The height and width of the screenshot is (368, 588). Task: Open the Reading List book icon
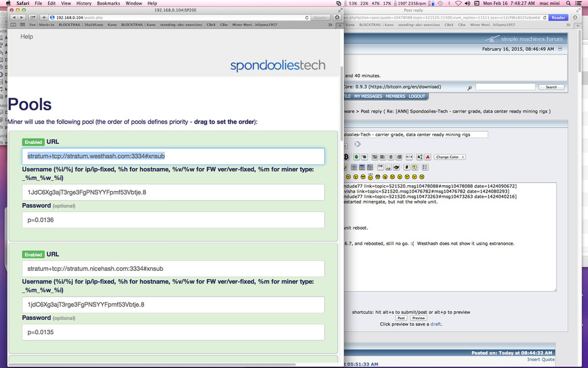tap(14, 25)
